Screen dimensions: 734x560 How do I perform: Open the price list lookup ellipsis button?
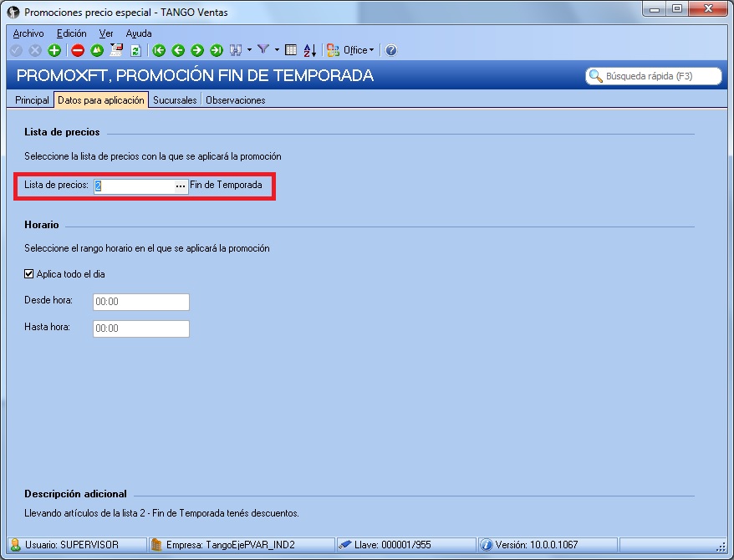(x=181, y=186)
